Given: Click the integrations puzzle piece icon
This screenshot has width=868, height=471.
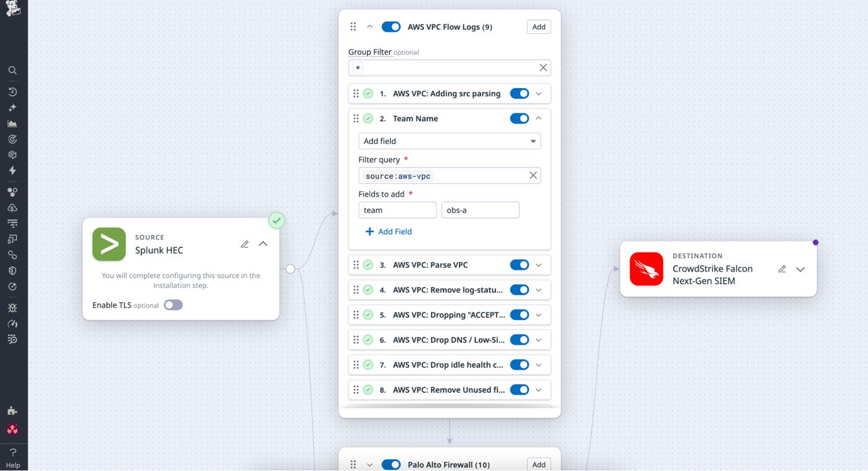Looking at the screenshot, I should [x=12, y=411].
